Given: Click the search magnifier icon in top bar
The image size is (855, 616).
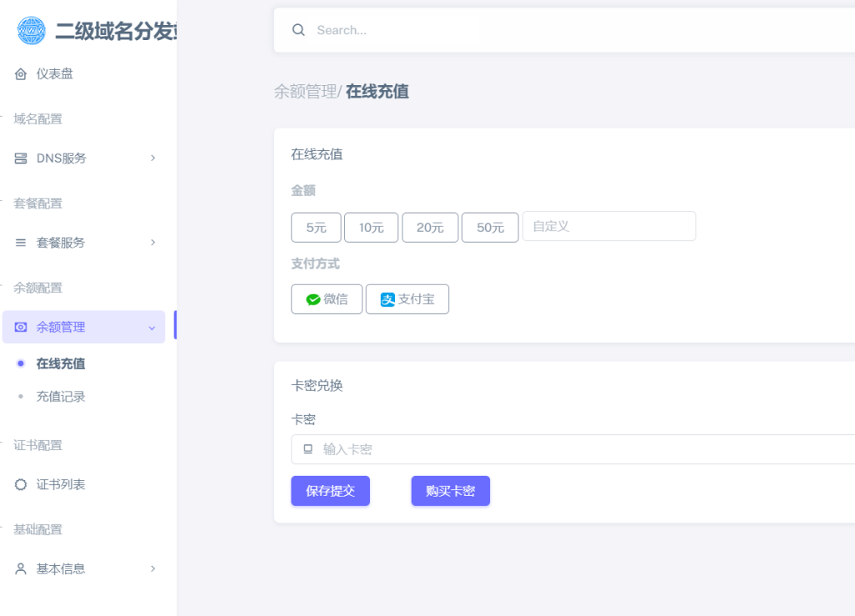Looking at the screenshot, I should coord(298,29).
